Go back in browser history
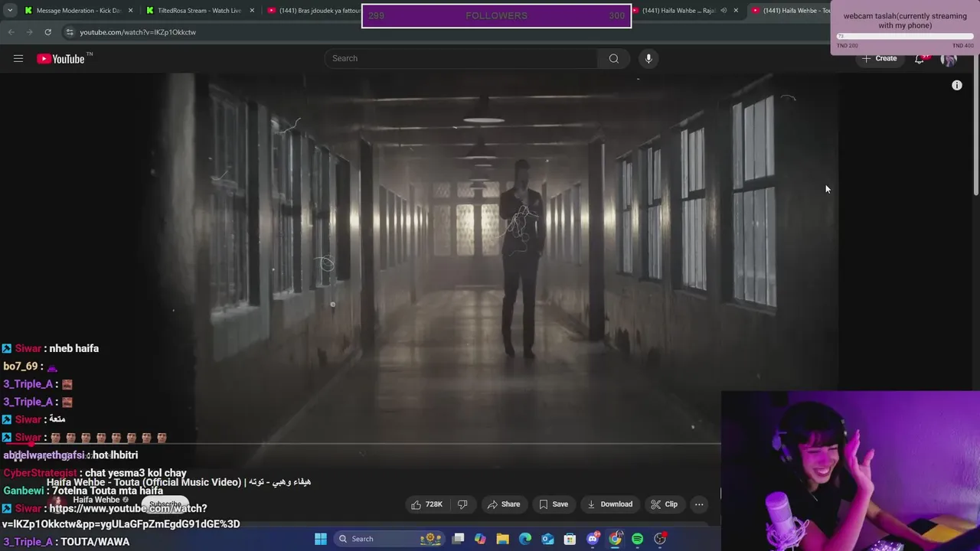 (11, 32)
